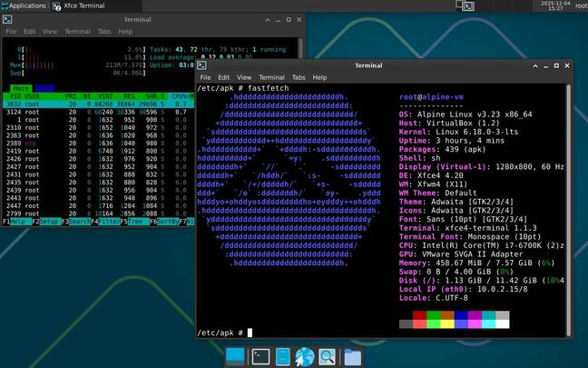Select htop process row PID 2419
This screenshot has height=368, width=588.
coord(98,151)
